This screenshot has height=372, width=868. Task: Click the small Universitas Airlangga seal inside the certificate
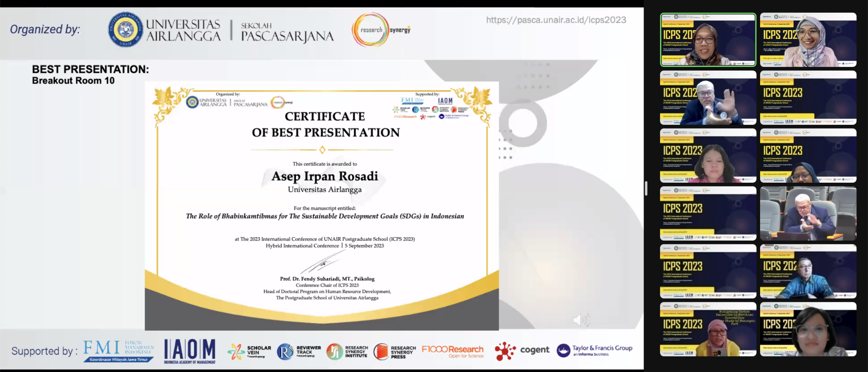pyautogui.click(x=192, y=102)
